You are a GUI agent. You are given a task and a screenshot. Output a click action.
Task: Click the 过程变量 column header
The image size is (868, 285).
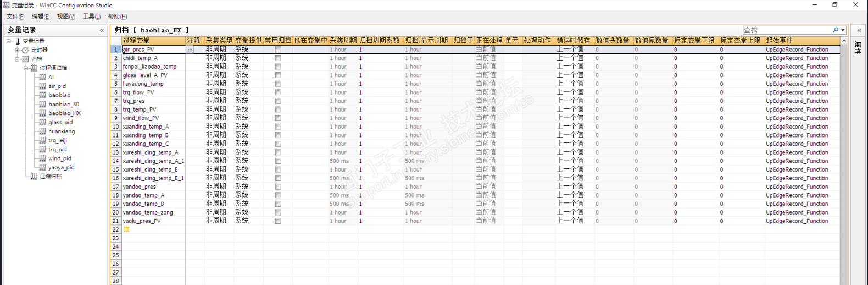(x=153, y=41)
